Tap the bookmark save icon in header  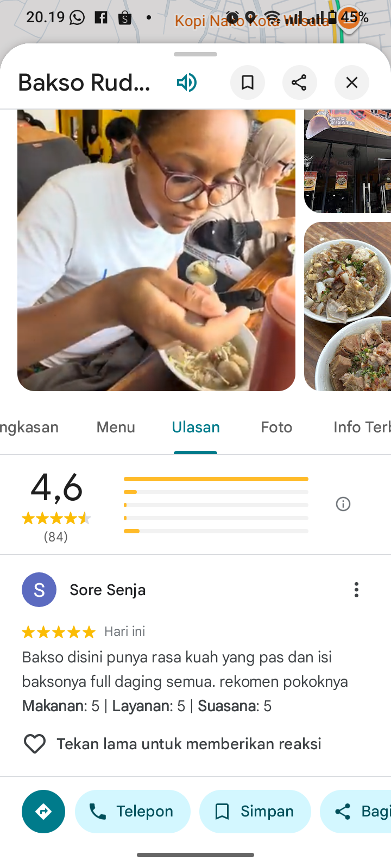click(x=248, y=82)
